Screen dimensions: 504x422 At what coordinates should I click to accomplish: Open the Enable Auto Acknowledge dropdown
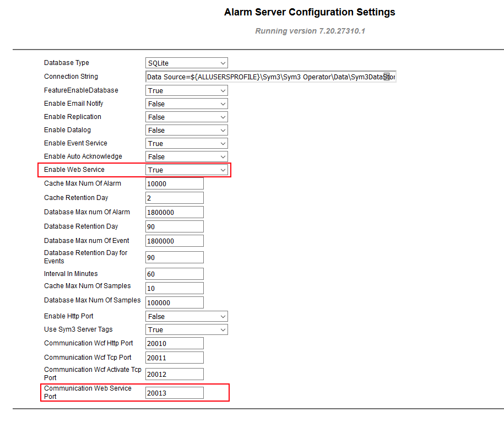point(186,156)
